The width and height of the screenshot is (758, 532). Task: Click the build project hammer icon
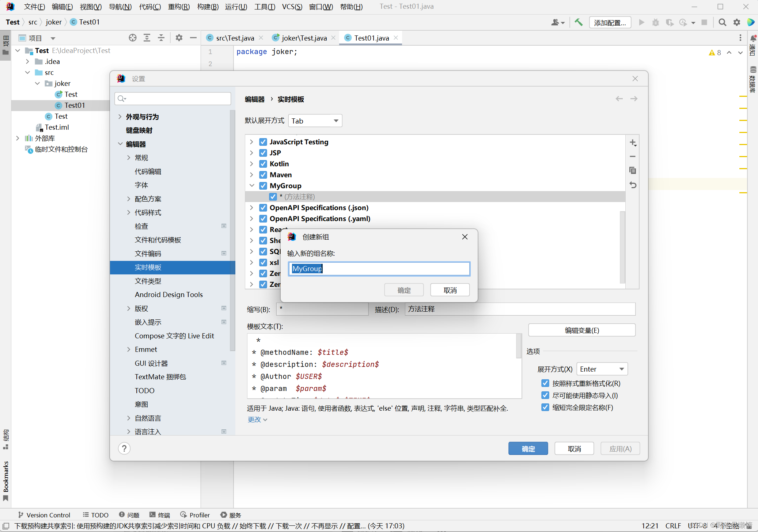click(579, 22)
